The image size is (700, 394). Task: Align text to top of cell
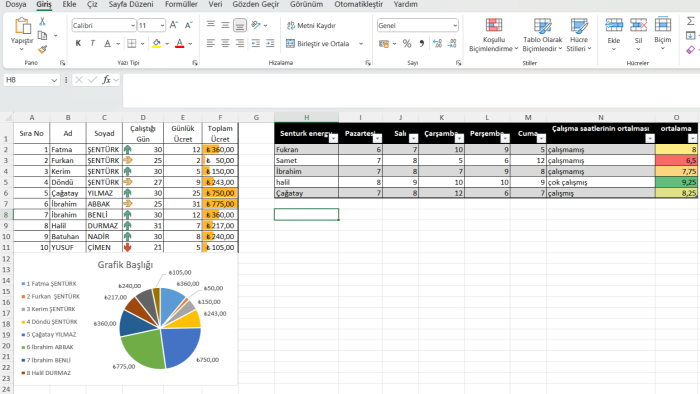211,25
